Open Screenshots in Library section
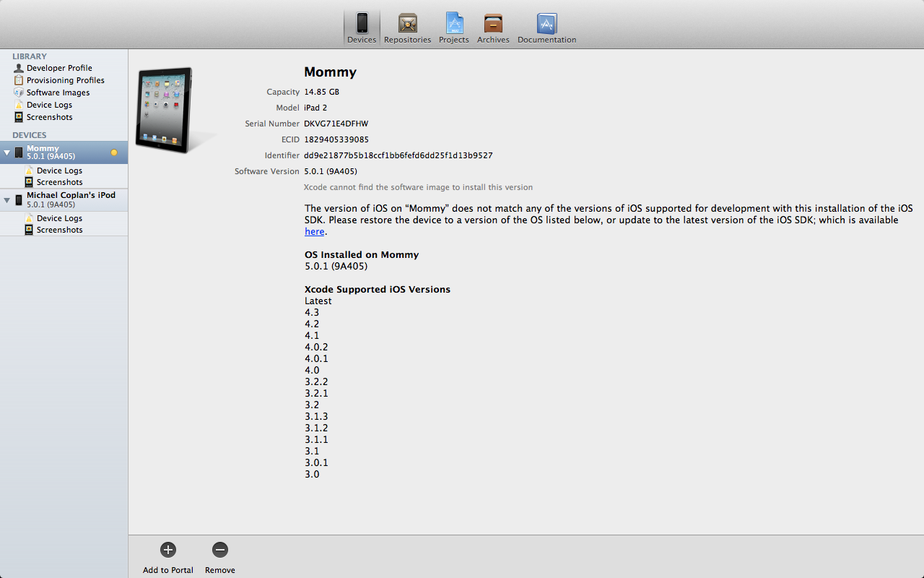Screen dimensions: 924x578 click(x=50, y=117)
